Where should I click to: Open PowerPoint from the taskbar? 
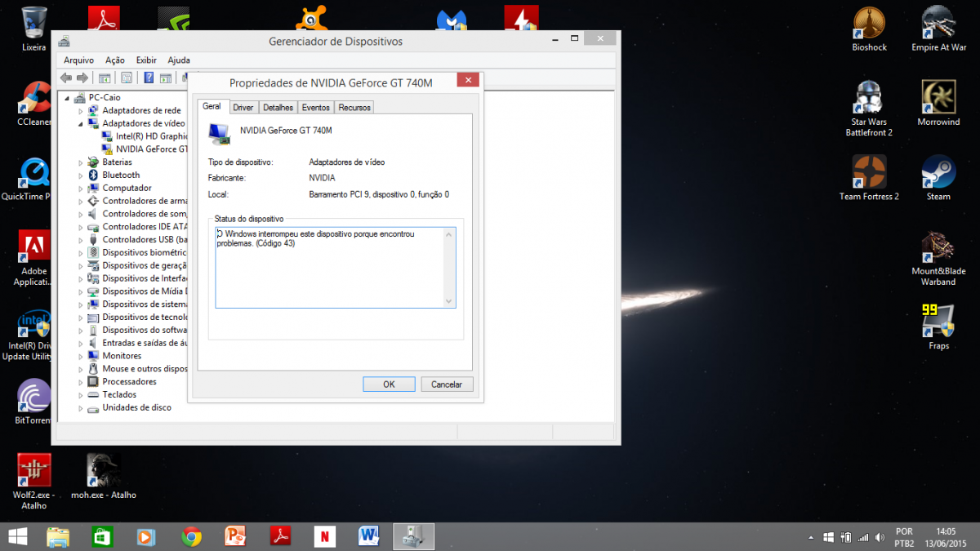[236, 536]
